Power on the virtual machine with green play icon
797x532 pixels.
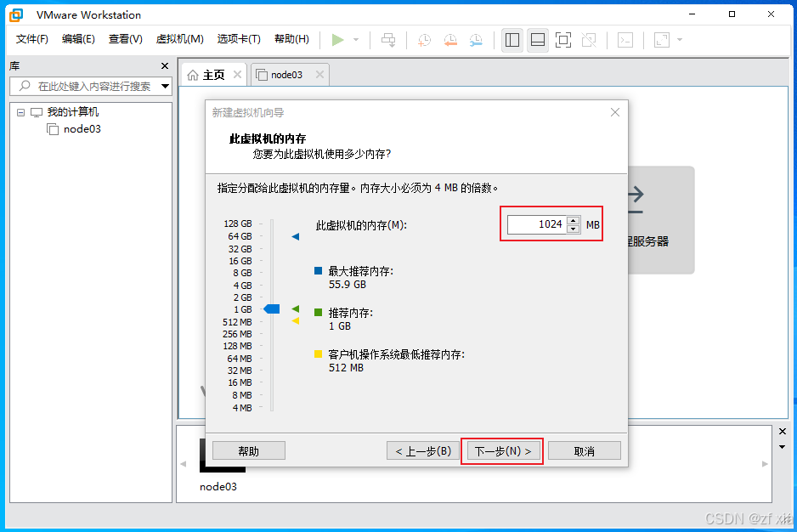(337, 40)
